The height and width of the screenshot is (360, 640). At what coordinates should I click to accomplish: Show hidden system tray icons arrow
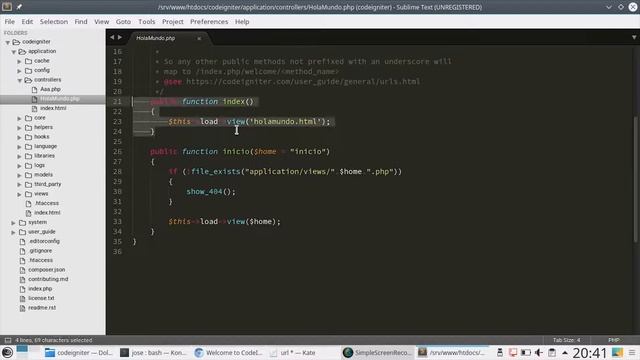pyautogui.click(x=564, y=353)
